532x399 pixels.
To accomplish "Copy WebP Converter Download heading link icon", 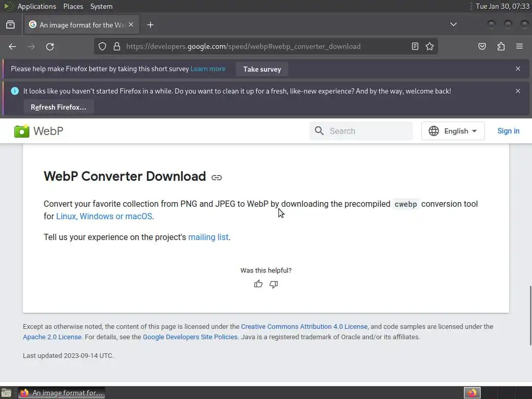I will tap(217, 178).
